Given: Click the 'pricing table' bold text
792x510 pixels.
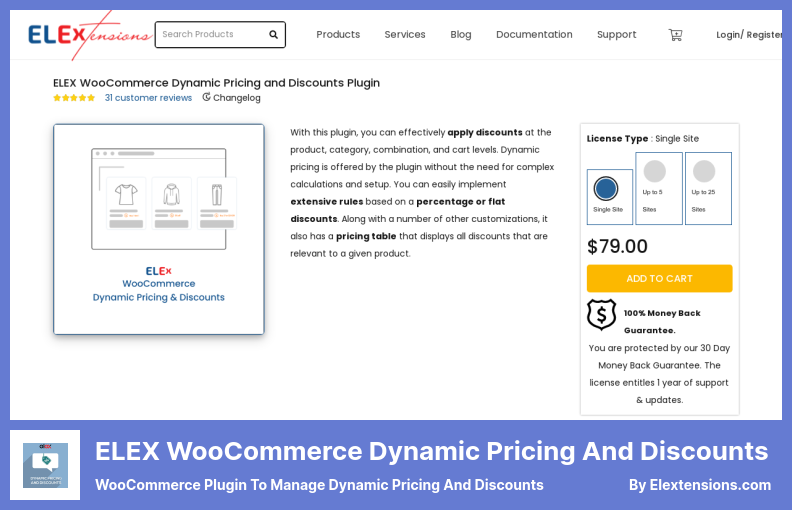Looking at the screenshot, I should [366, 236].
